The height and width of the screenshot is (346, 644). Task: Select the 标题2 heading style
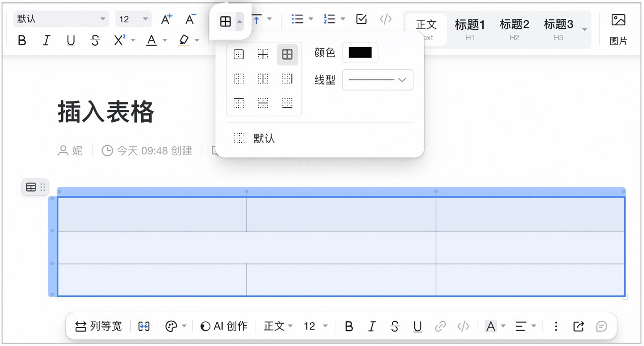coord(514,29)
